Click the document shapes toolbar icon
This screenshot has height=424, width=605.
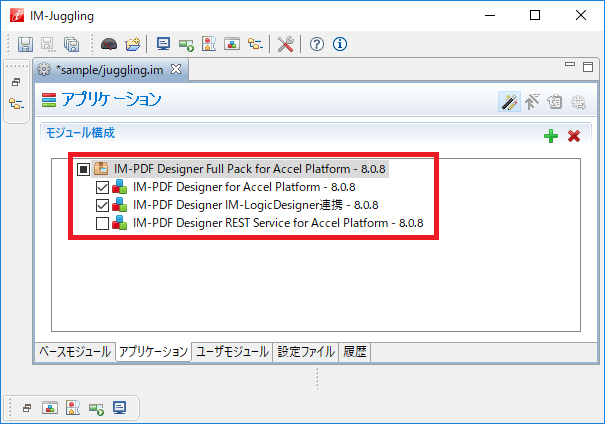[x=209, y=44]
